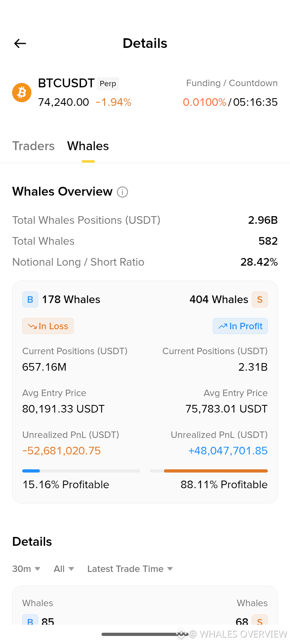The width and height of the screenshot is (290, 644).
Task: Tap the In Profit trend badge
Action: pos(240,326)
